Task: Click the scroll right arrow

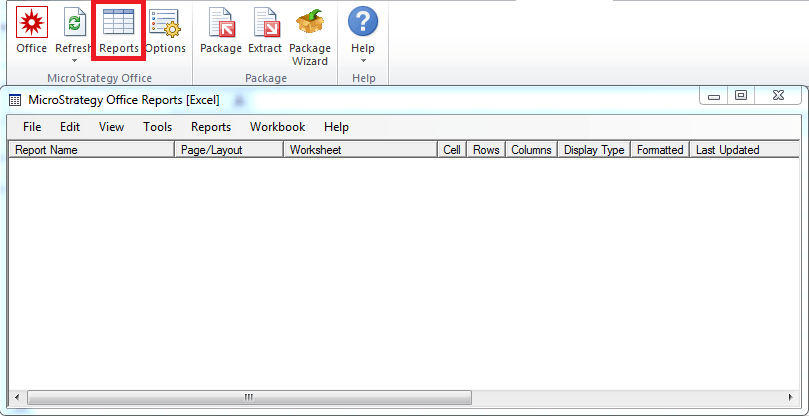Action: pos(790,397)
